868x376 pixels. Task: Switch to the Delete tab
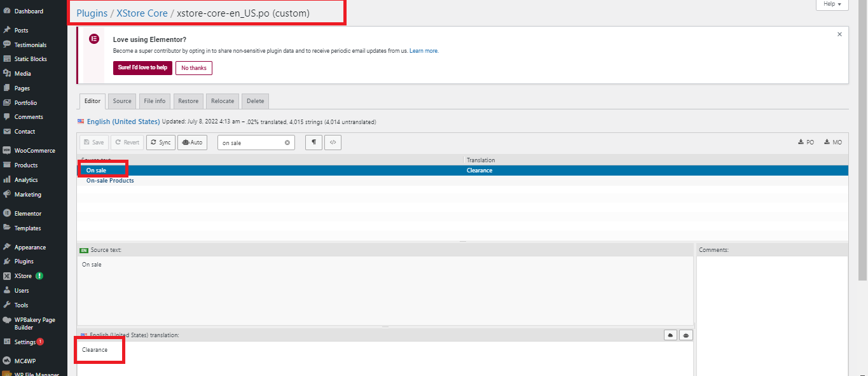pos(255,101)
